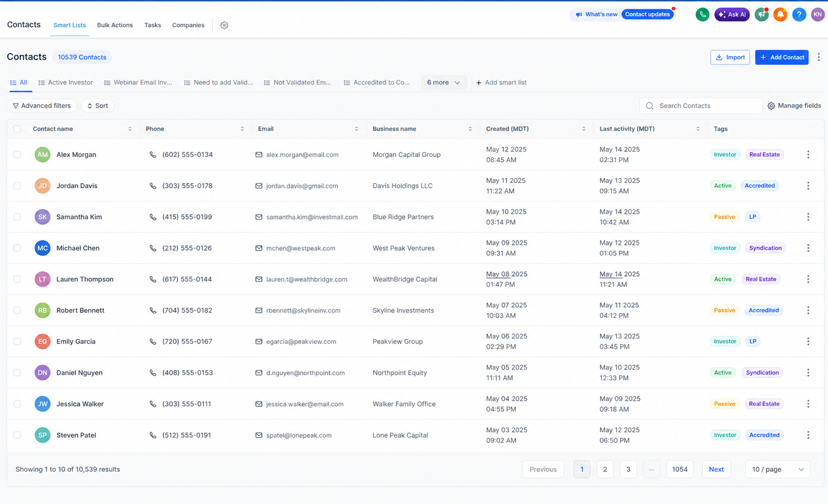
Task: Open row actions menu for Steven Patel
Action: (808, 435)
